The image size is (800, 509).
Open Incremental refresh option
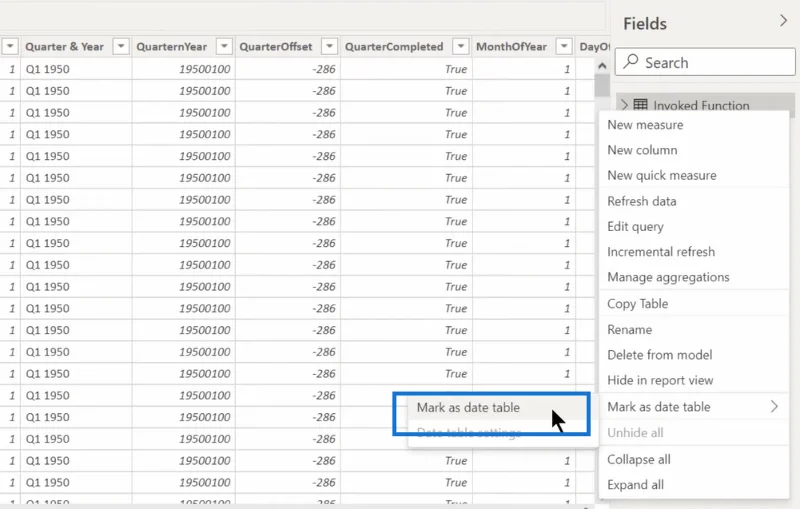(694, 252)
